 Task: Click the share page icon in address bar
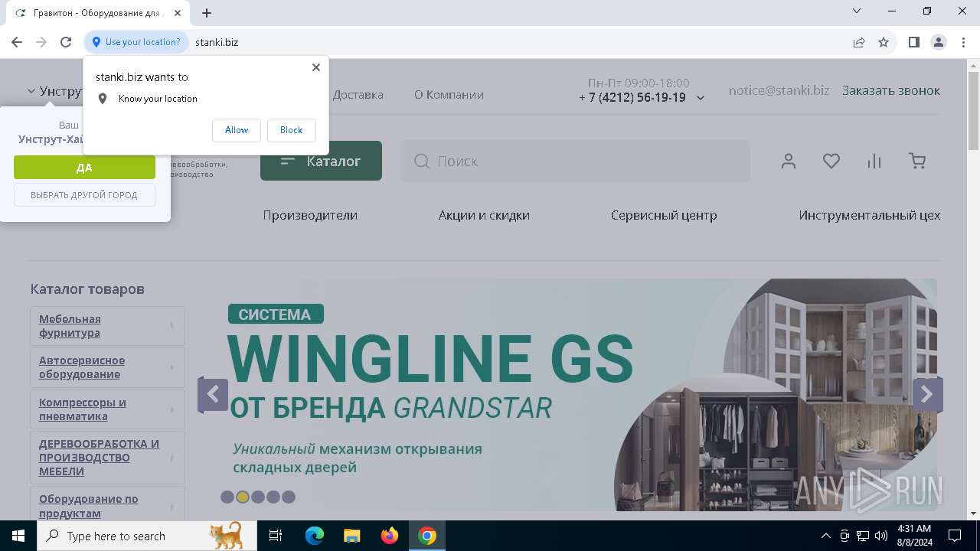click(859, 42)
